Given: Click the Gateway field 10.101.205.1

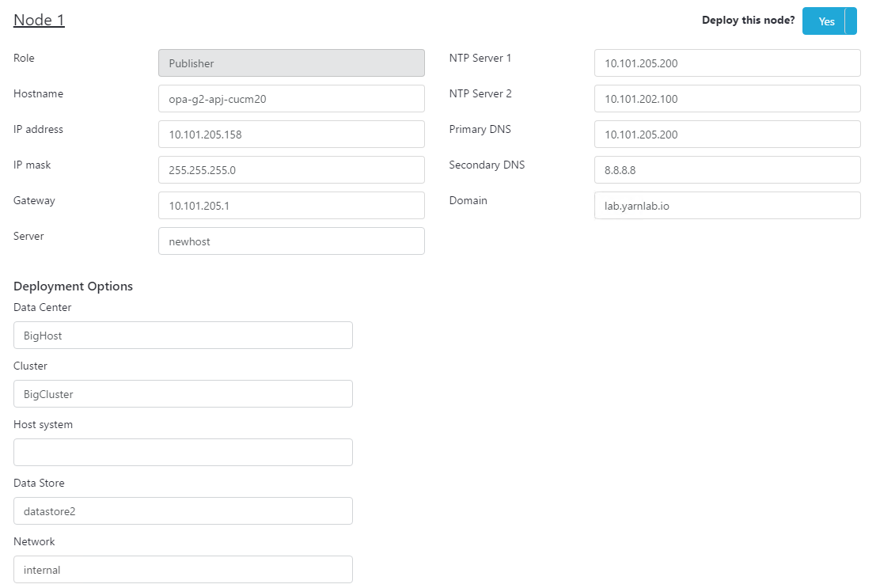Looking at the screenshot, I should tap(291, 205).
